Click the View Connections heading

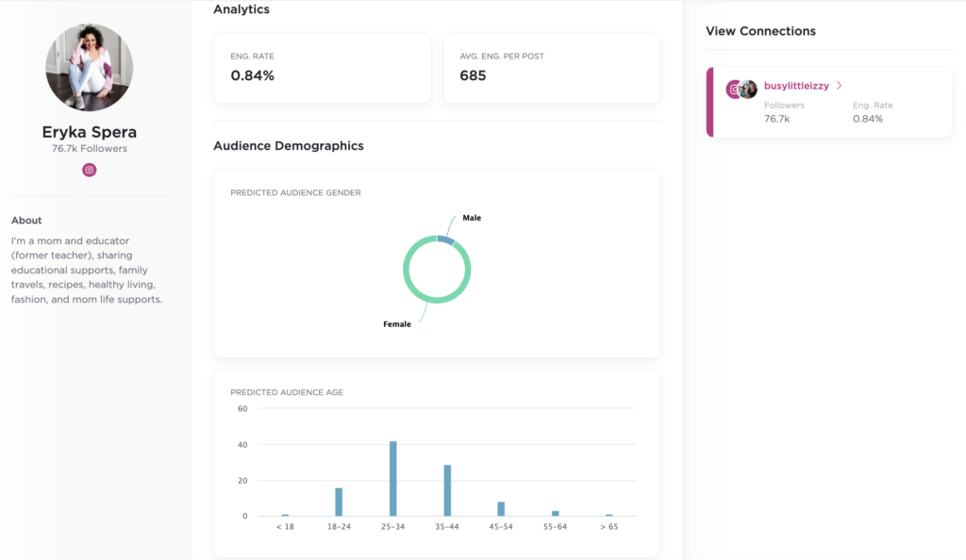pyautogui.click(x=760, y=31)
